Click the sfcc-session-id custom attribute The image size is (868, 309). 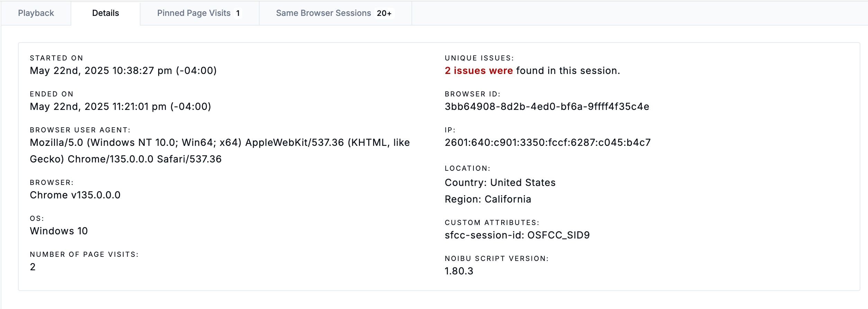pyautogui.click(x=517, y=235)
